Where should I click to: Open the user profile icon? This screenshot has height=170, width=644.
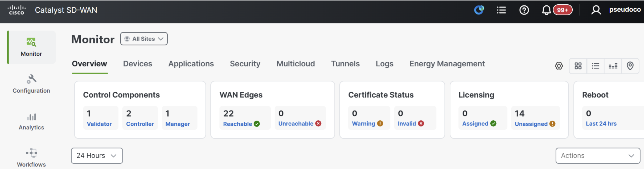point(596,10)
